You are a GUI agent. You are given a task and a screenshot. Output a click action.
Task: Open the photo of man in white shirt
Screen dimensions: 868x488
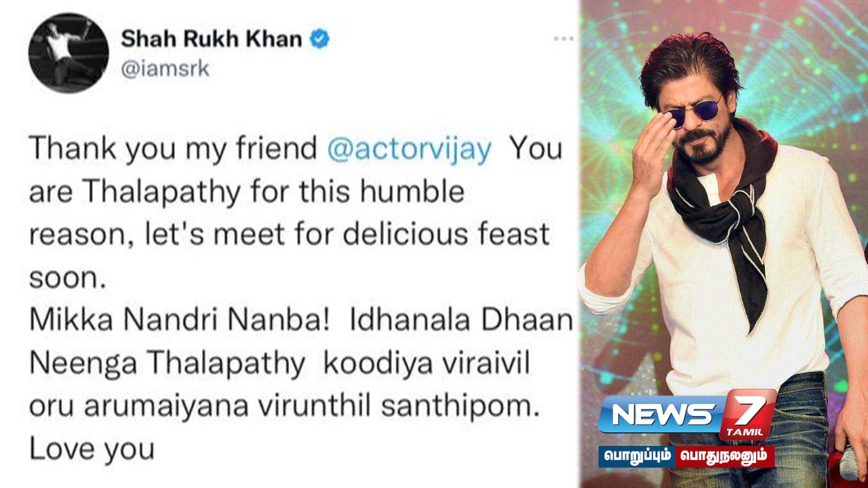point(724,244)
